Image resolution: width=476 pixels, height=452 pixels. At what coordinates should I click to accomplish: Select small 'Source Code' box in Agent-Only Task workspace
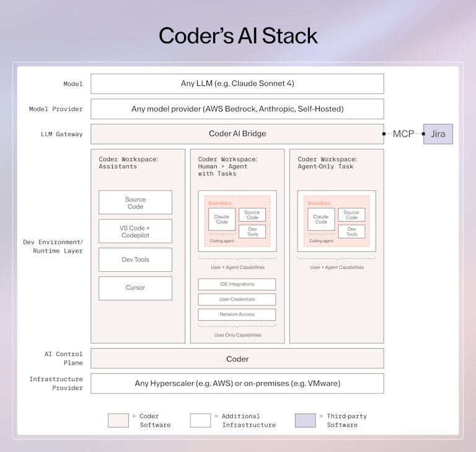point(351,215)
